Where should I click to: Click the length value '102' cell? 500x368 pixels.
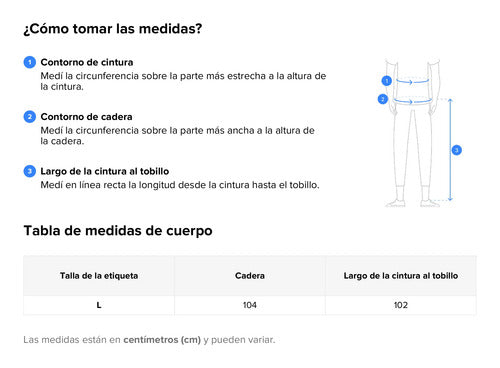click(401, 305)
